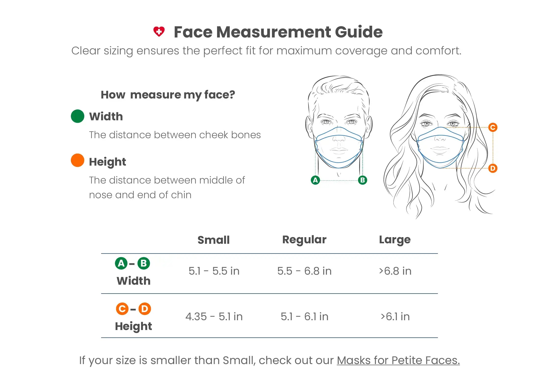Open the Masks for Petite Faces link
The width and height of the screenshot is (539, 392).
click(x=398, y=360)
